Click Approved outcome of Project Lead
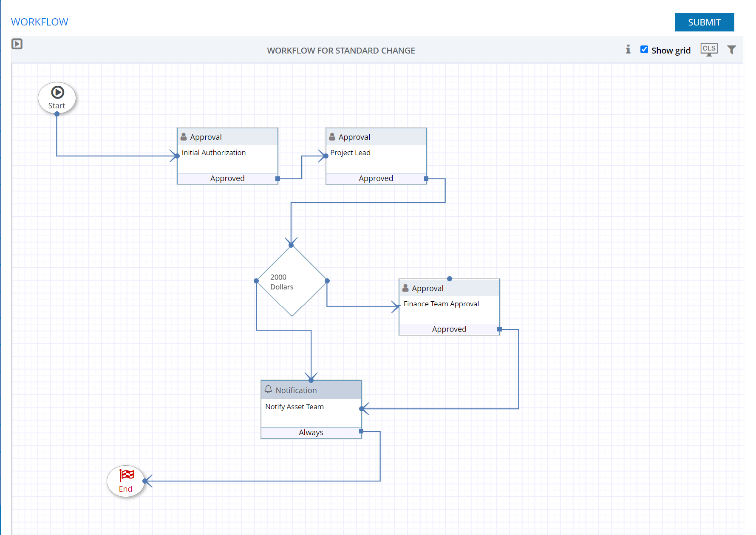 [376, 178]
